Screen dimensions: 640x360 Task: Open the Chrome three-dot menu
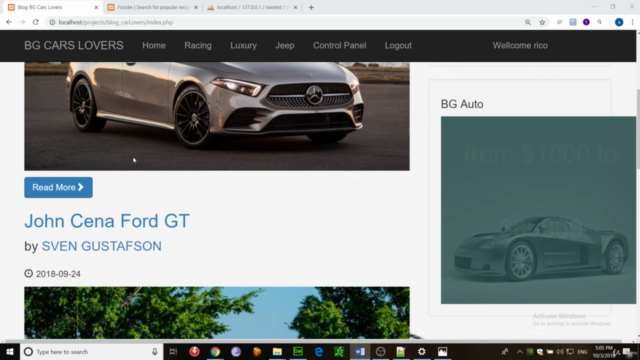[632, 22]
